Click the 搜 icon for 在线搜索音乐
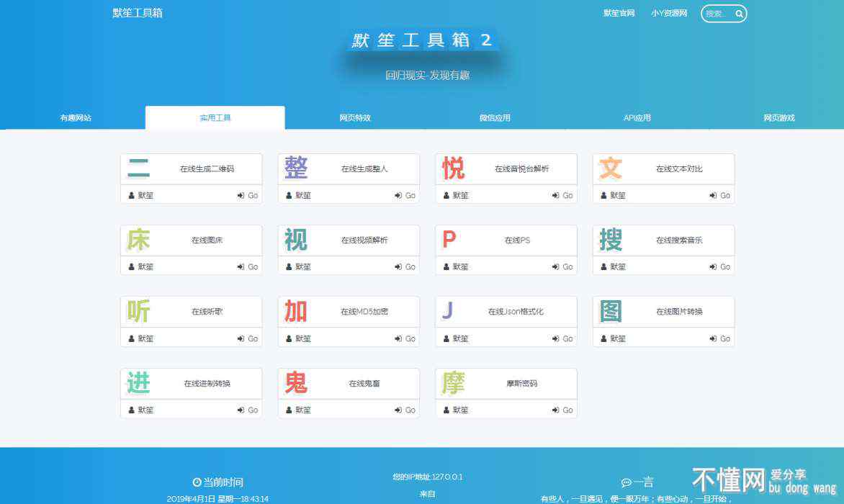The image size is (844, 504). tap(611, 240)
